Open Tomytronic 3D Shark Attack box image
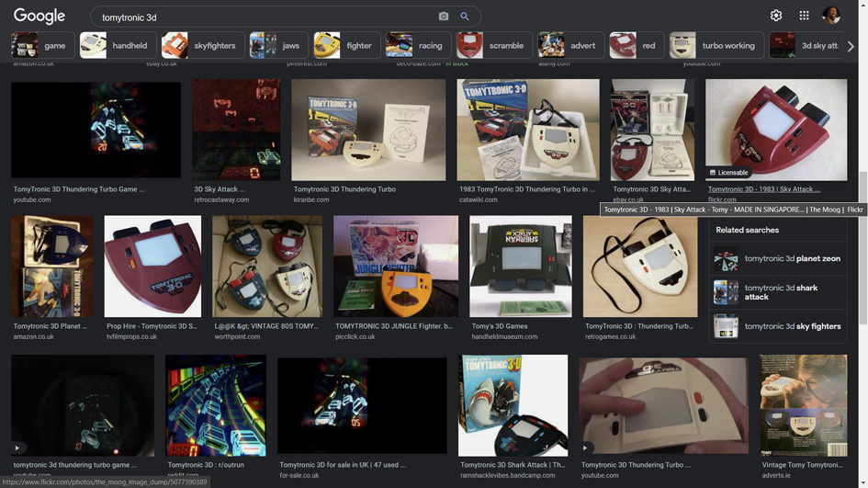This screenshot has height=488, width=868. tap(513, 405)
